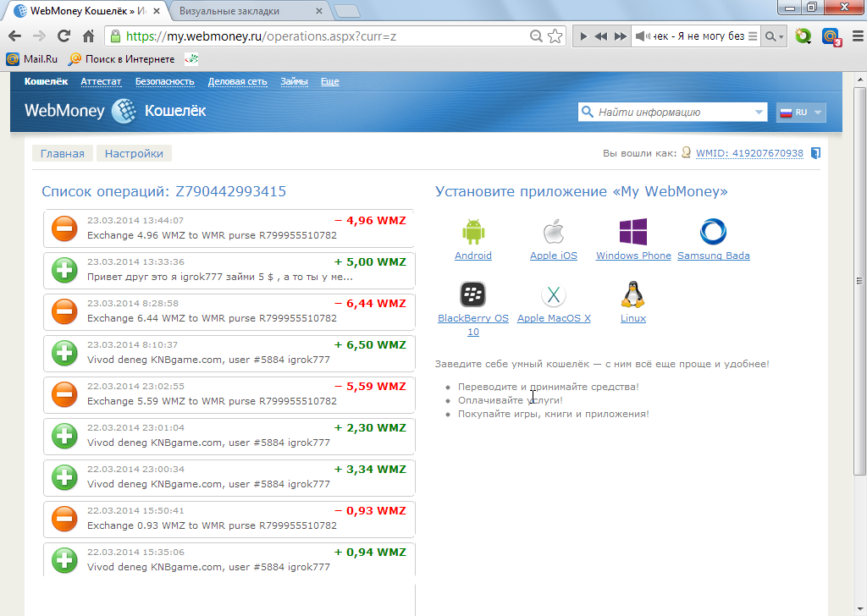Image resolution: width=867 pixels, height=616 pixels.
Task: Open a new browser tab
Action: pos(347,11)
